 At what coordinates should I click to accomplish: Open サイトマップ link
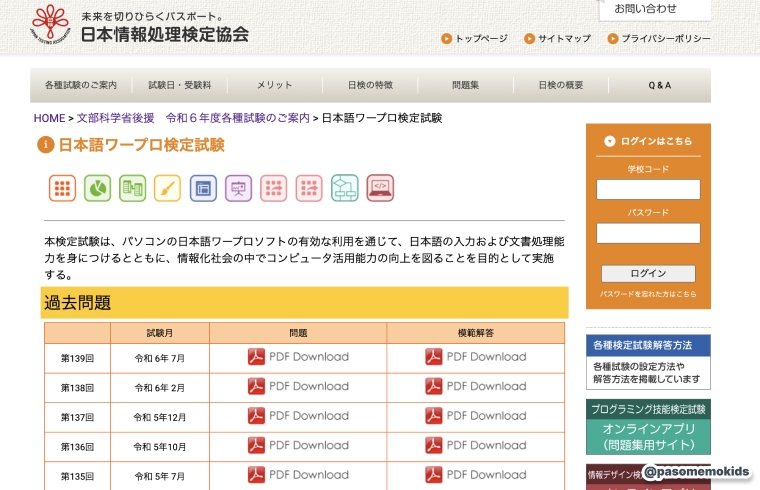(x=558, y=38)
